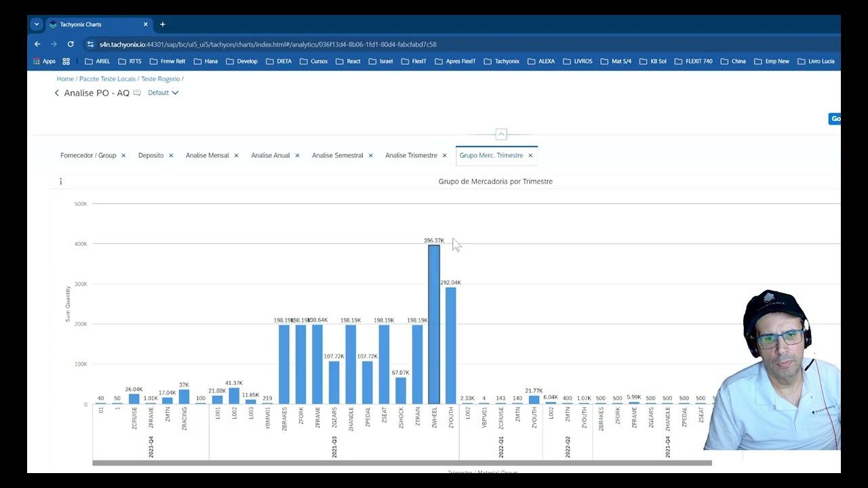
Task: Open the Livro Lucia bookmark folder
Action: pos(816,61)
